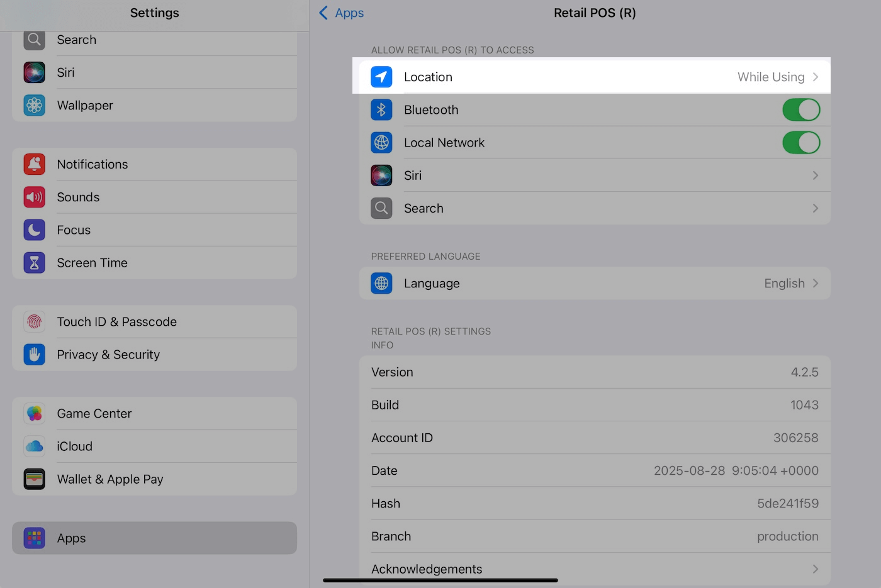Viewport: 881px width, 588px height.
Task: Click the Wallet & Apple Pay icon
Action: tap(34, 479)
